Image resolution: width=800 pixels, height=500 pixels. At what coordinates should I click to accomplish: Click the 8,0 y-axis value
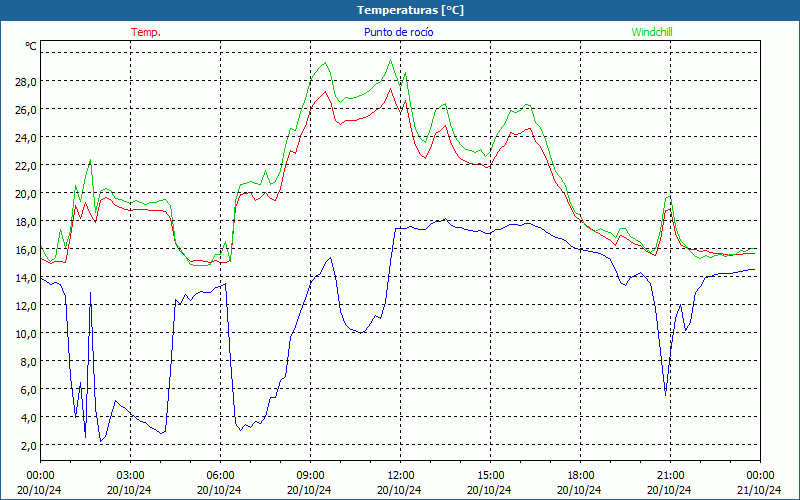coord(28,362)
